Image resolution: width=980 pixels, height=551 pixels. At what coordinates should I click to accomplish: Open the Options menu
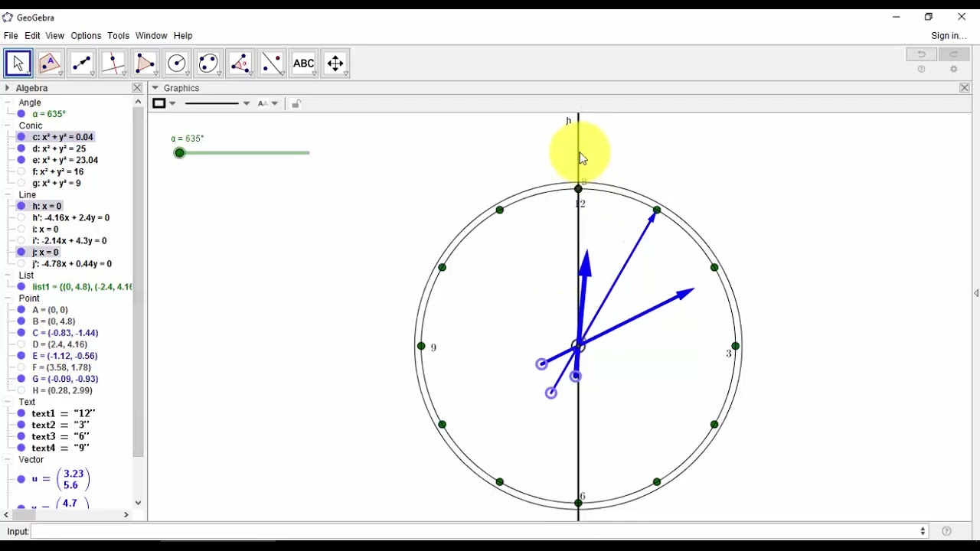click(x=86, y=36)
